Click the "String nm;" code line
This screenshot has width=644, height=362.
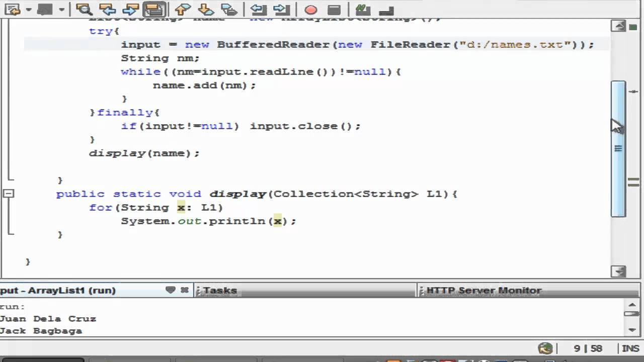[160, 58]
